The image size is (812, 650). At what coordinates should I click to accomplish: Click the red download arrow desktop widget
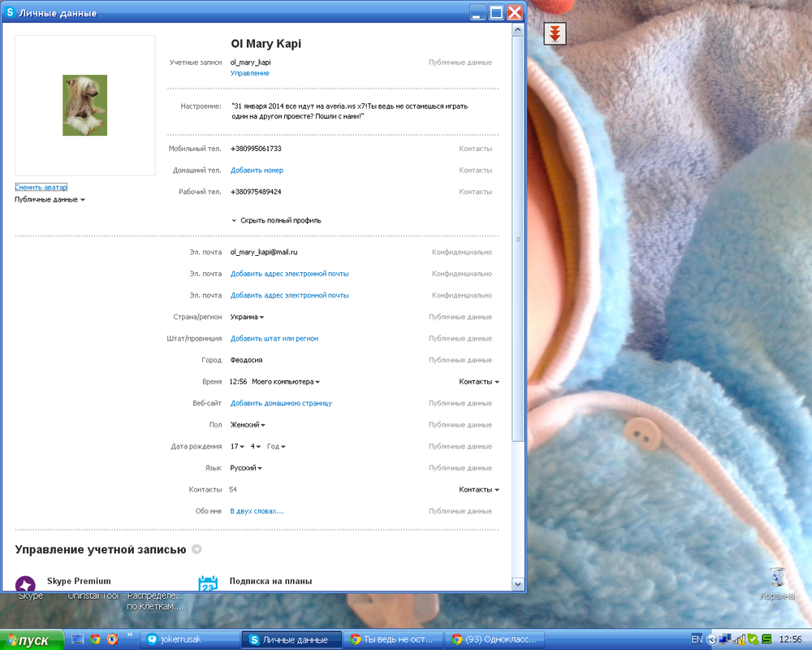[555, 33]
